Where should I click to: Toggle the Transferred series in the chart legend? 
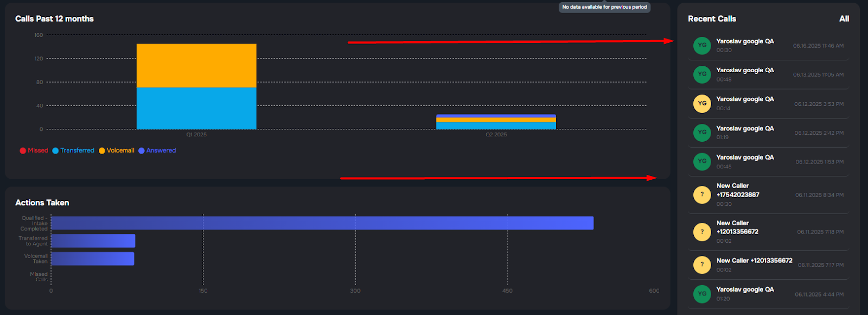pos(73,150)
